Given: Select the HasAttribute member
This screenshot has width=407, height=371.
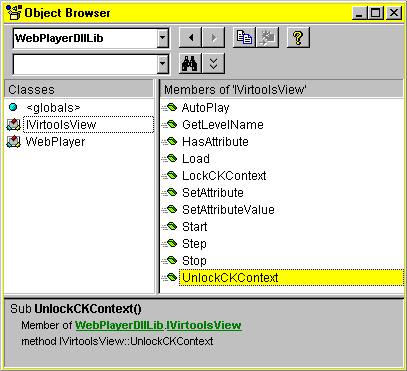Looking at the screenshot, I should [215, 142].
